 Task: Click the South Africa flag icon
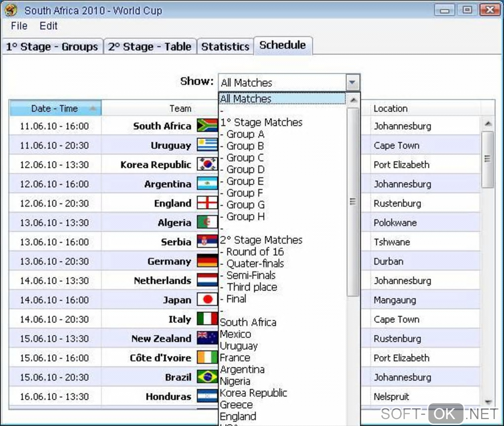(208, 126)
